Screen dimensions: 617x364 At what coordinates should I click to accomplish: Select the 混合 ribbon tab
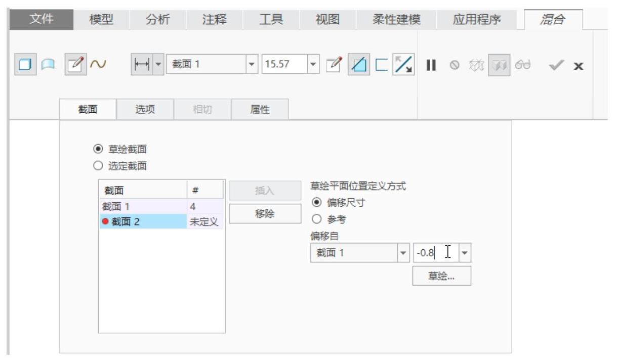point(553,20)
